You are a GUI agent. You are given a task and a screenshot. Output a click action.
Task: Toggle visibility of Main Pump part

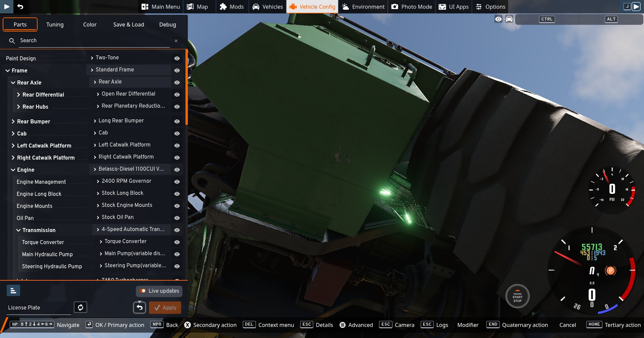[x=177, y=254]
